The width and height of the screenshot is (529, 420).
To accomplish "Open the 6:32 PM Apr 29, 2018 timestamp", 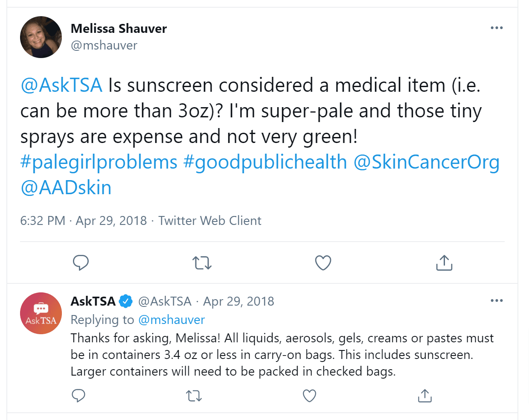I will point(84,221).
